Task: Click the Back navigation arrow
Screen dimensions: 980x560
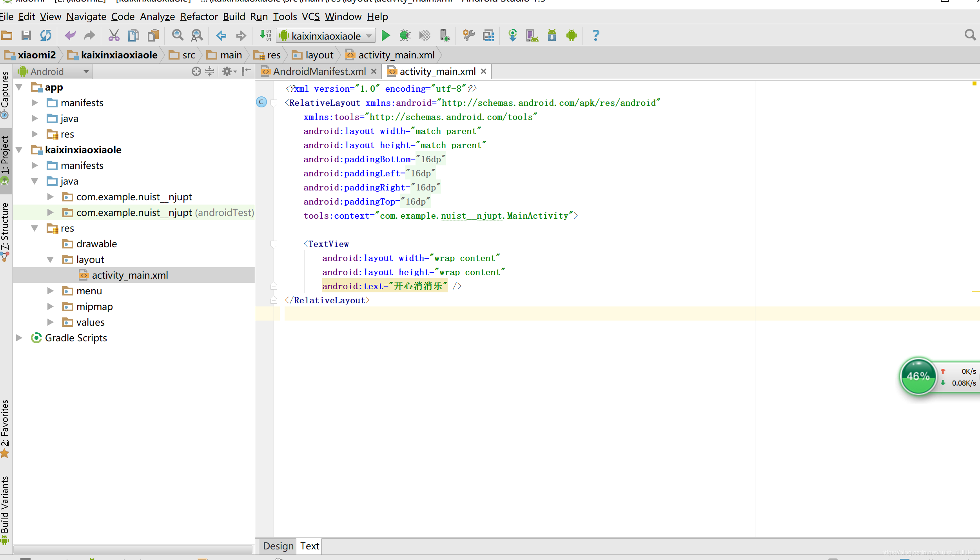Action: [221, 36]
